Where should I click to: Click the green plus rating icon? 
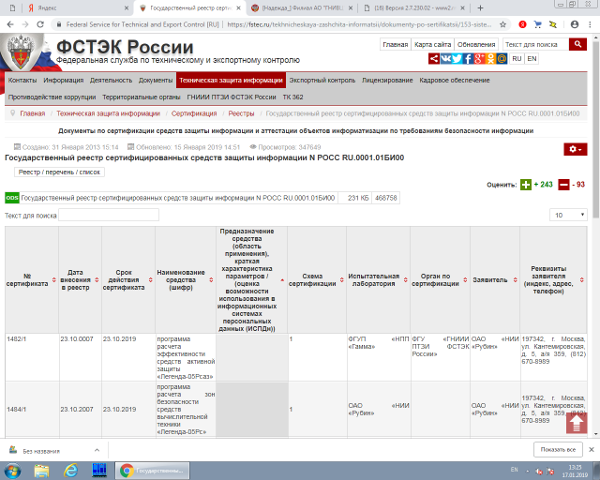(526, 184)
